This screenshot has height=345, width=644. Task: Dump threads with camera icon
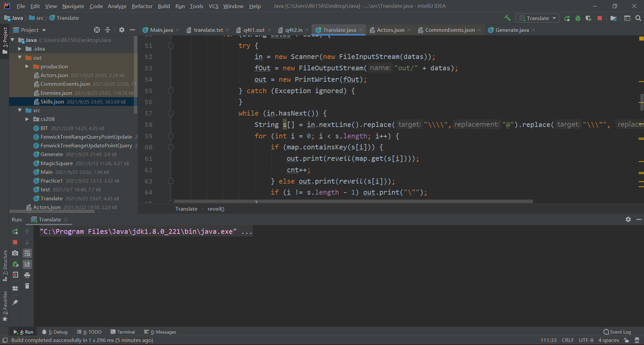coord(15,253)
